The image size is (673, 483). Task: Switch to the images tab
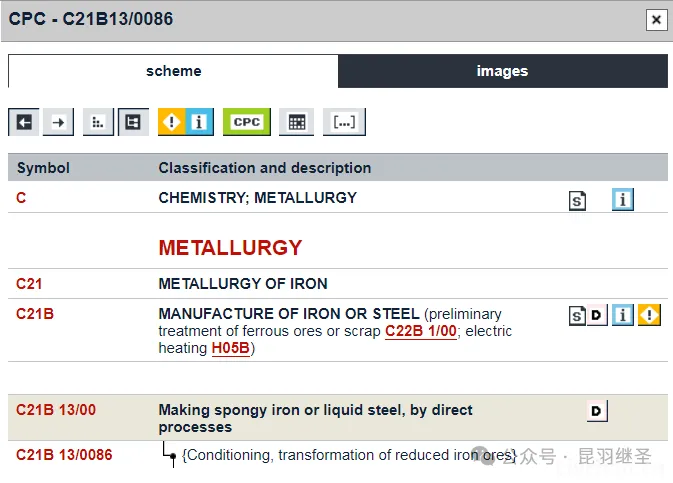coord(502,71)
